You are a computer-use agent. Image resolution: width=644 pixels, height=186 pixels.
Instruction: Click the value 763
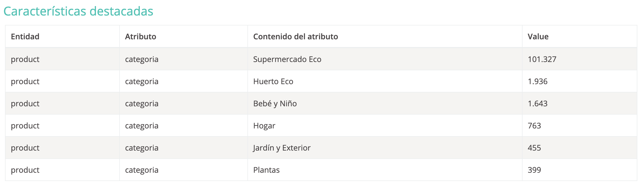click(534, 126)
